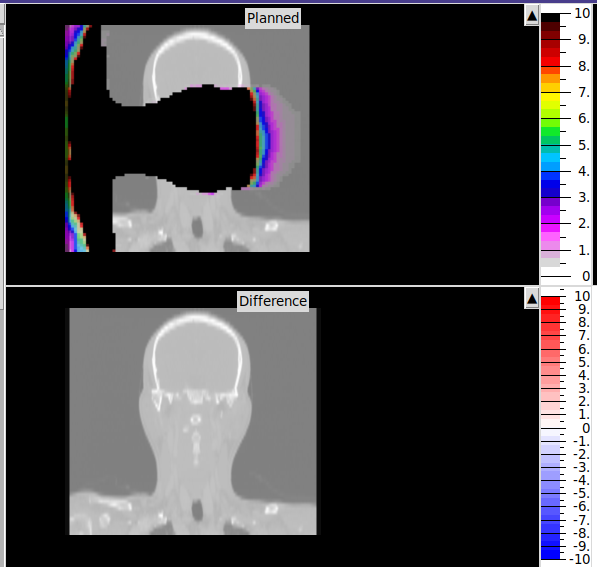Click the skull in the Planned CT image
The height and width of the screenshot is (567, 597).
tap(197, 61)
